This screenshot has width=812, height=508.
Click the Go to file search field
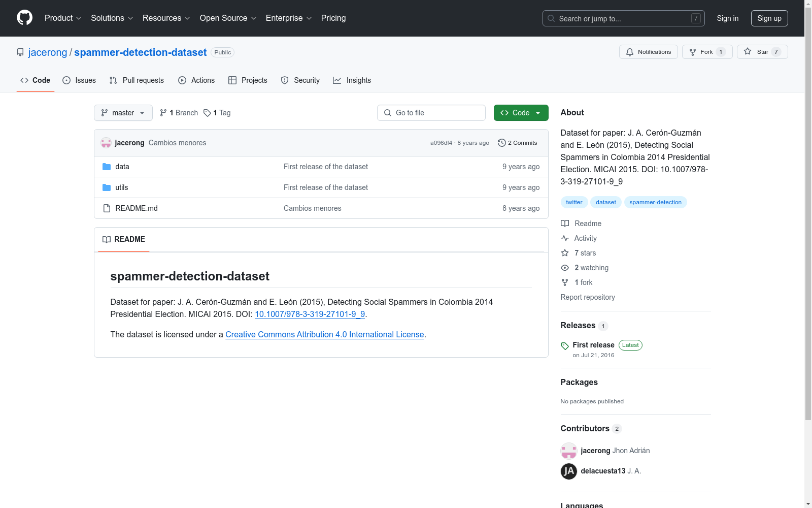click(x=431, y=113)
